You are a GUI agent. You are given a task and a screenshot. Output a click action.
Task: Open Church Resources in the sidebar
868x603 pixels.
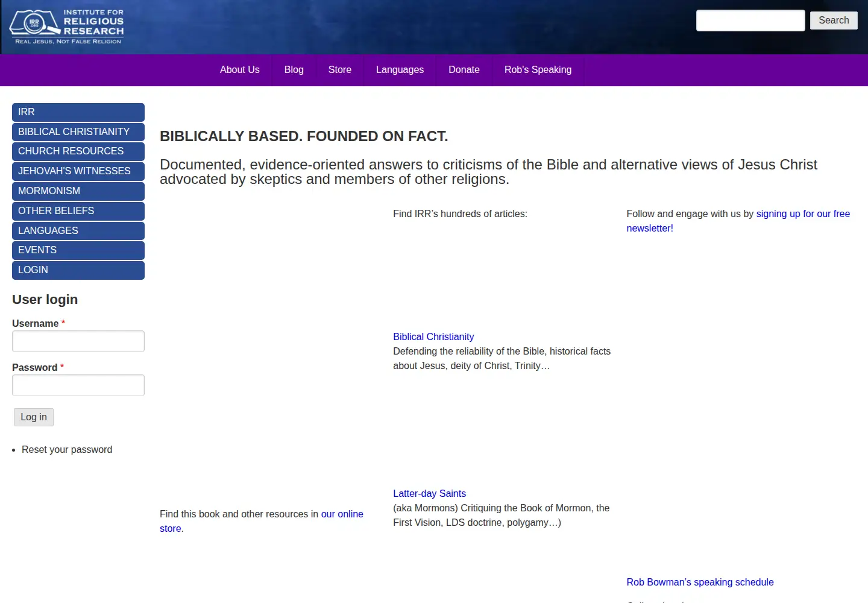[x=78, y=151]
